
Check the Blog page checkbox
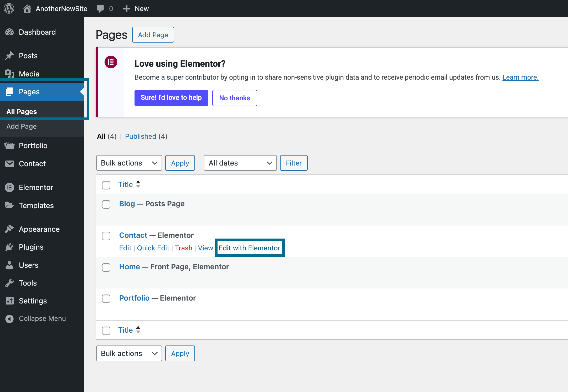point(106,204)
